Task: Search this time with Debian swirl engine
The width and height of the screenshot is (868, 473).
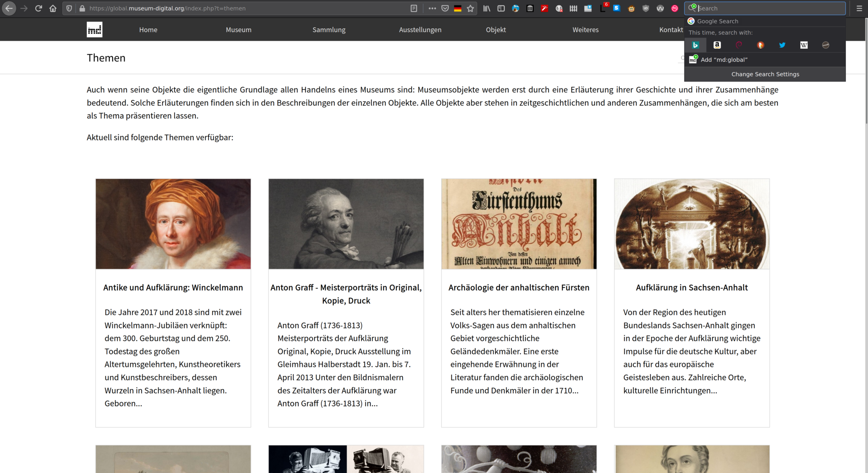Action: click(x=739, y=45)
